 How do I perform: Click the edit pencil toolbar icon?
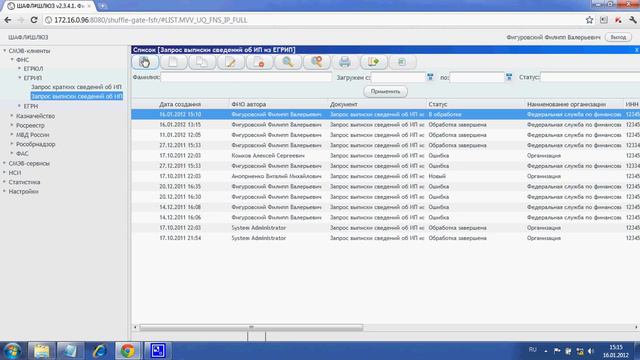(x=231, y=62)
